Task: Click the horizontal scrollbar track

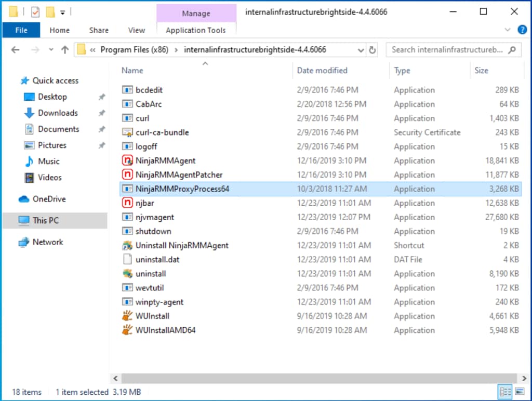Action: point(312,379)
